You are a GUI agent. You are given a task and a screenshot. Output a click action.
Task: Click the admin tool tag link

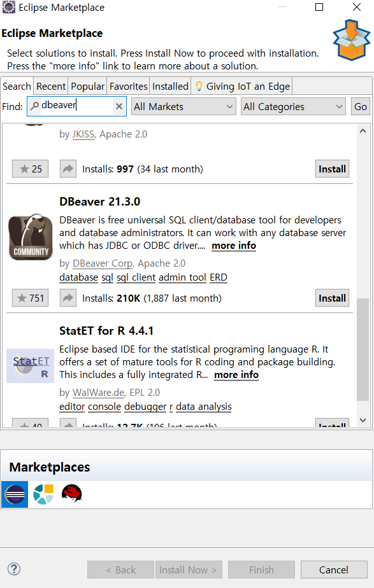[x=182, y=277]
